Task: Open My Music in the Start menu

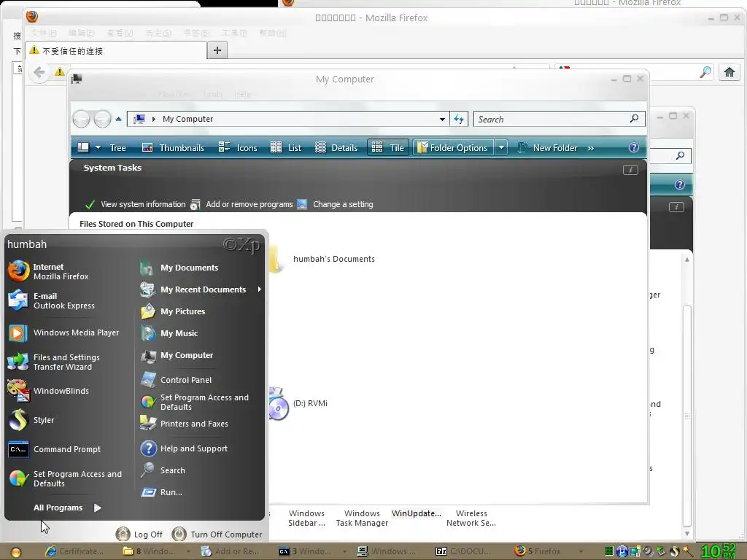Action: pyautogui.click(x=169, y=333)
